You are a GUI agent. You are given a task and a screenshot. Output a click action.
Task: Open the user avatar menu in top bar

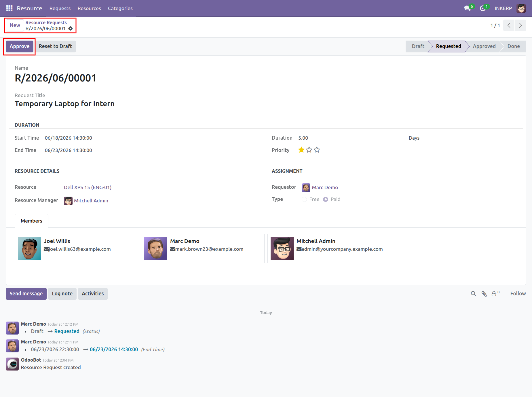(521, 8)
